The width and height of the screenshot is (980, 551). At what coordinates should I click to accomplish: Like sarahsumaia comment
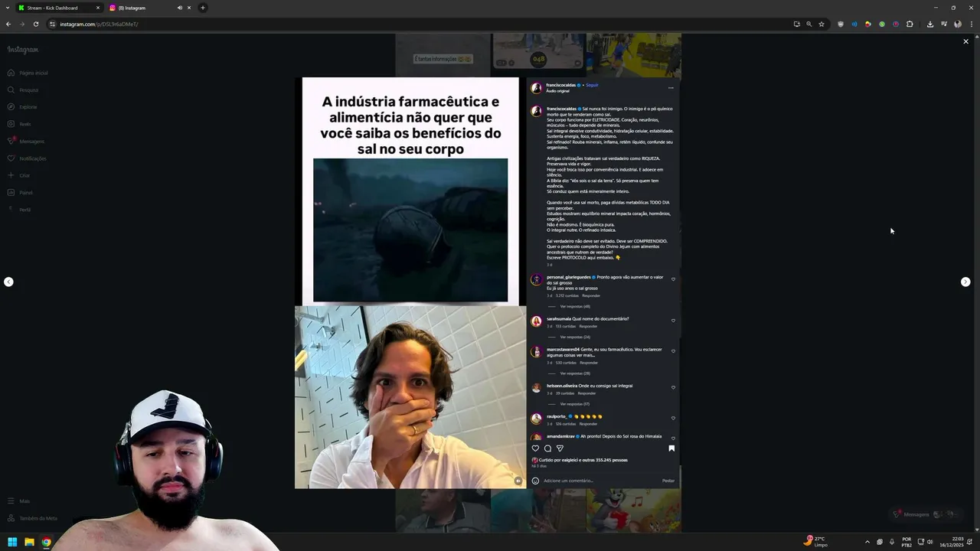click(673, 321)
